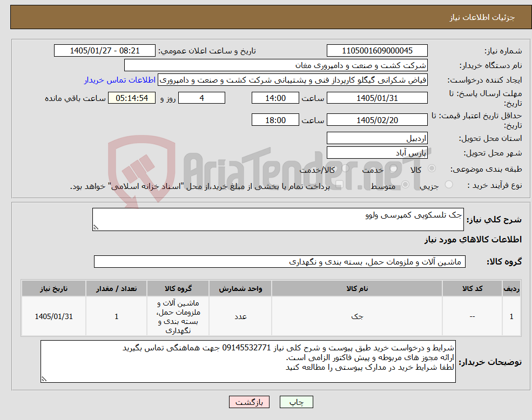Select the متوسط purchase type radio
The width and height of the screenshot is (532, 420).
coord(405,185)
